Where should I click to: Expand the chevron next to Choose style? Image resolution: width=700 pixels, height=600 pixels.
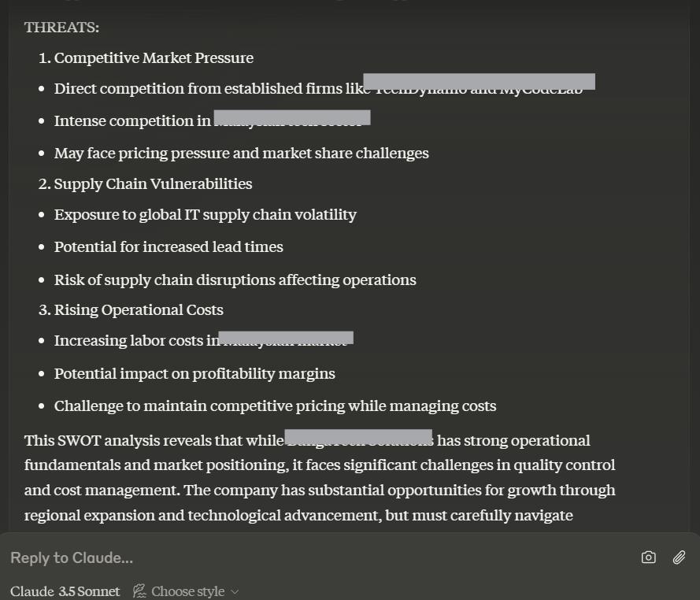point(235,592)
